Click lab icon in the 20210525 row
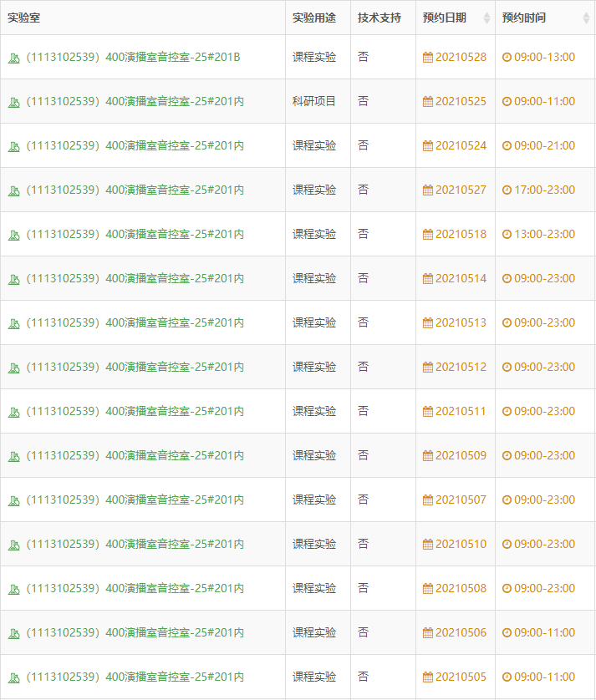This screenshot has width=596, height=700. click(14, 103)
